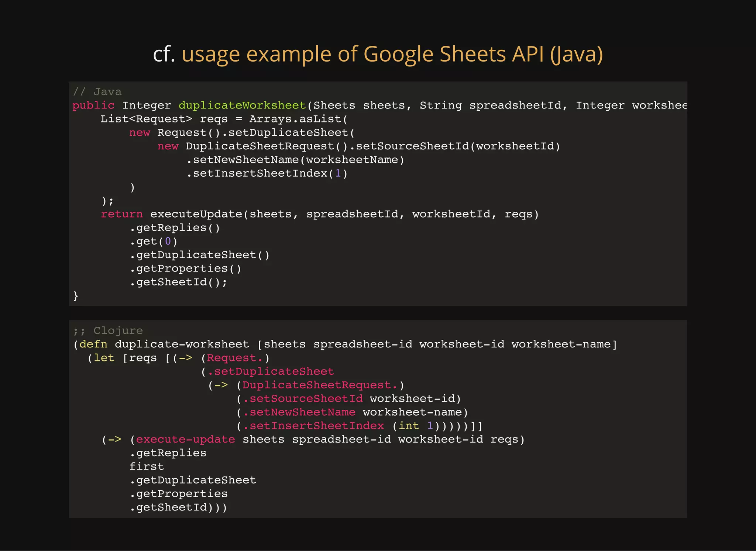Screen dimensions: 756x551
Task: Click the '(let [reqs [(-> (Request.)' line
Action: 178,358
